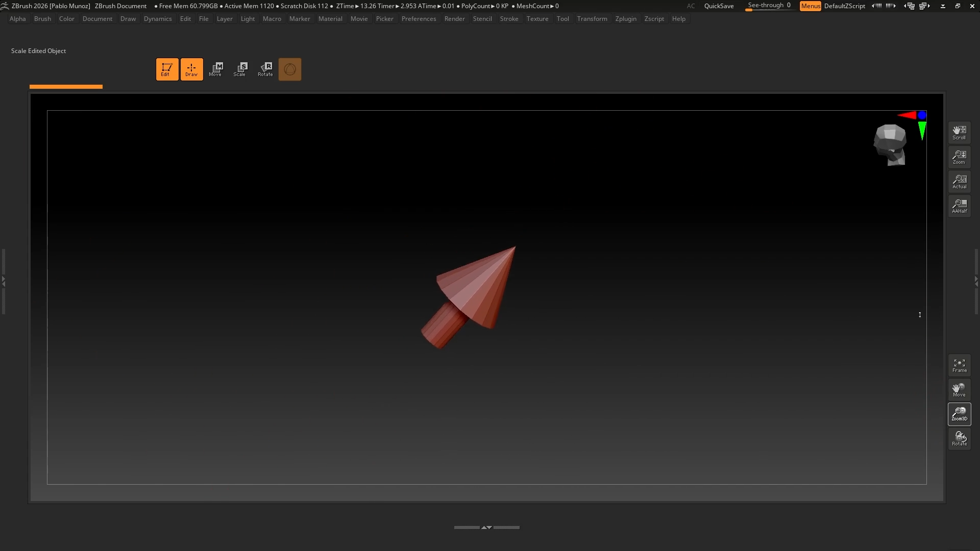This screenshot has width=980, height=551.
Task: Select the Scale tool icon
Action: tap(240, 69)
